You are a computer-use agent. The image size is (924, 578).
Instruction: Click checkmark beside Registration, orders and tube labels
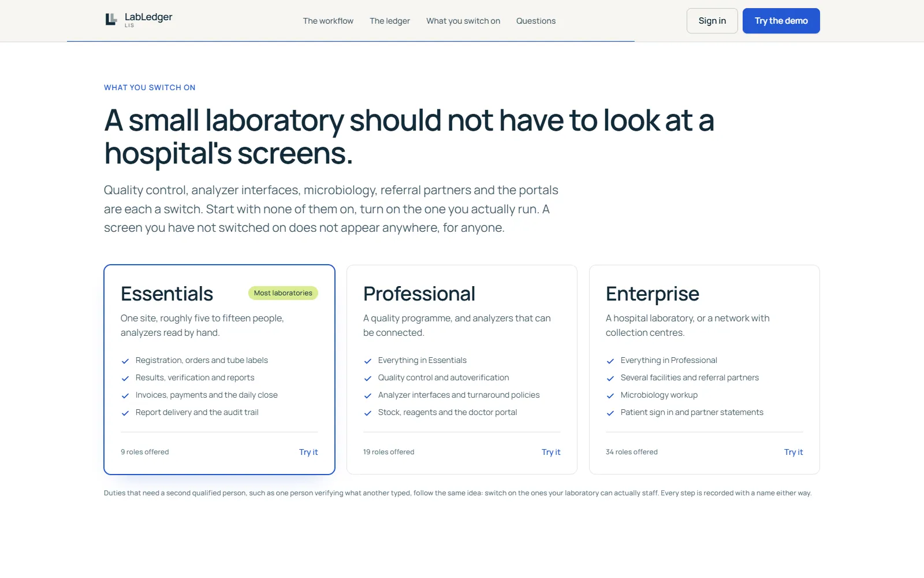125,361
